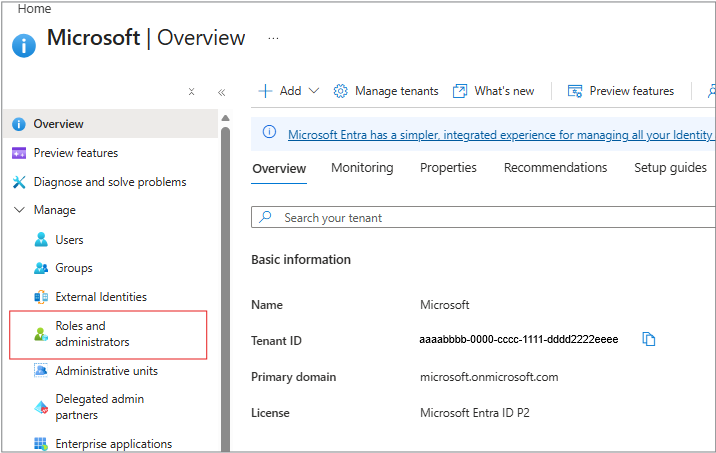The image size is (716, 453).
Task: Open the Properties tab
Action: pos(448,168)
